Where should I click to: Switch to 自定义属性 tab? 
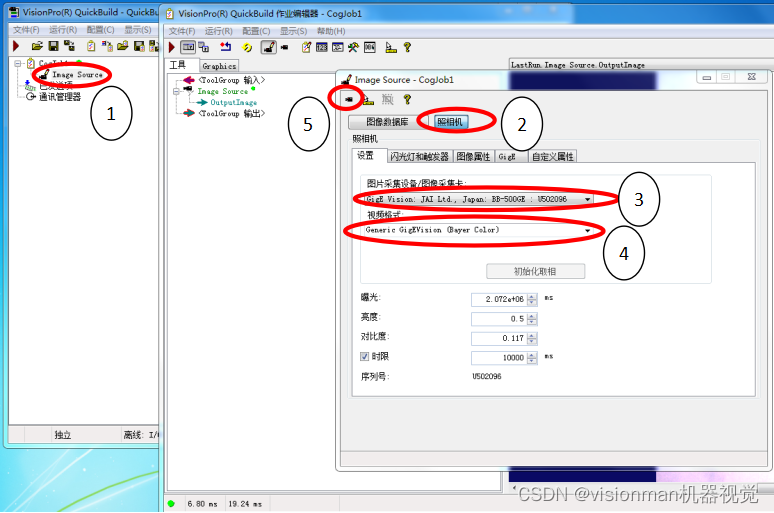(x=552, y=157)
